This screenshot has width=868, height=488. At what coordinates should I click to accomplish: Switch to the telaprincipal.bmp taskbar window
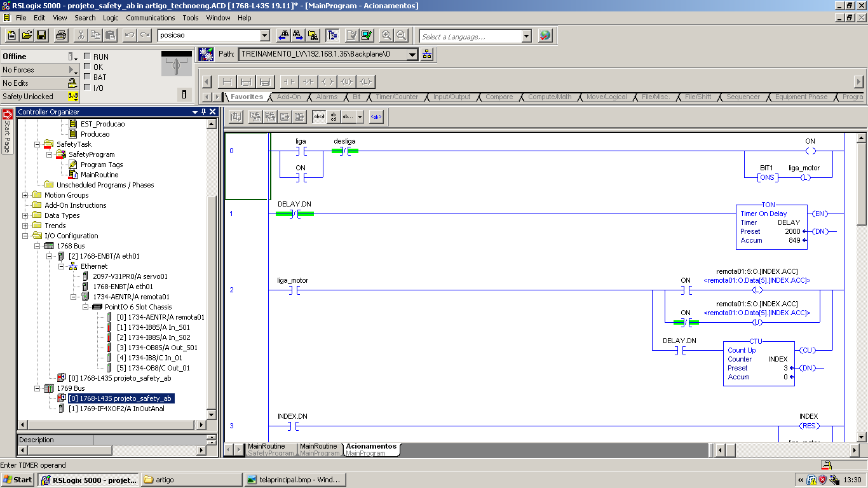click(x=294, y=480)
